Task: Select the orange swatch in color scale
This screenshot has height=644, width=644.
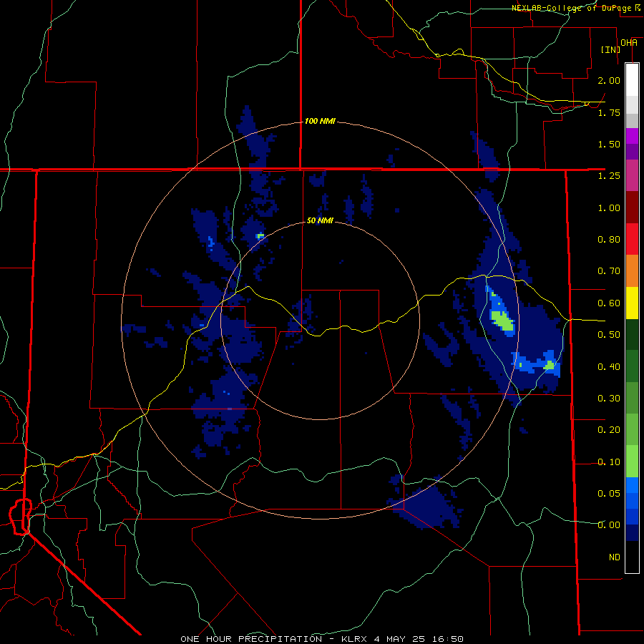Action: coord(632,270)
